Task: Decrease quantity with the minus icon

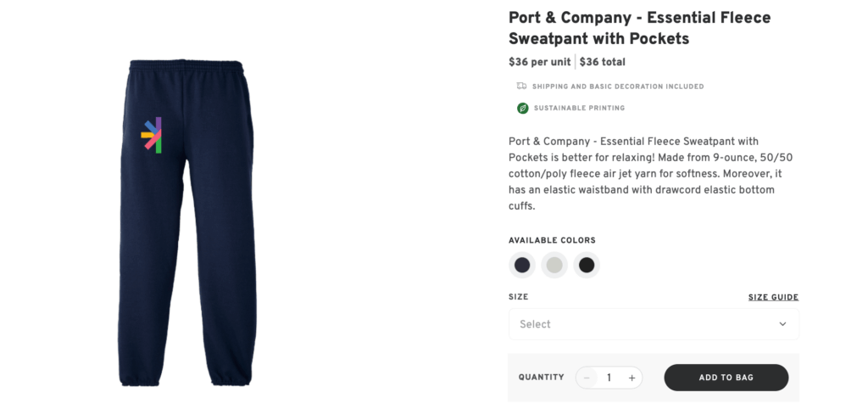Action: pyautogui.click(x=587, y=378)
